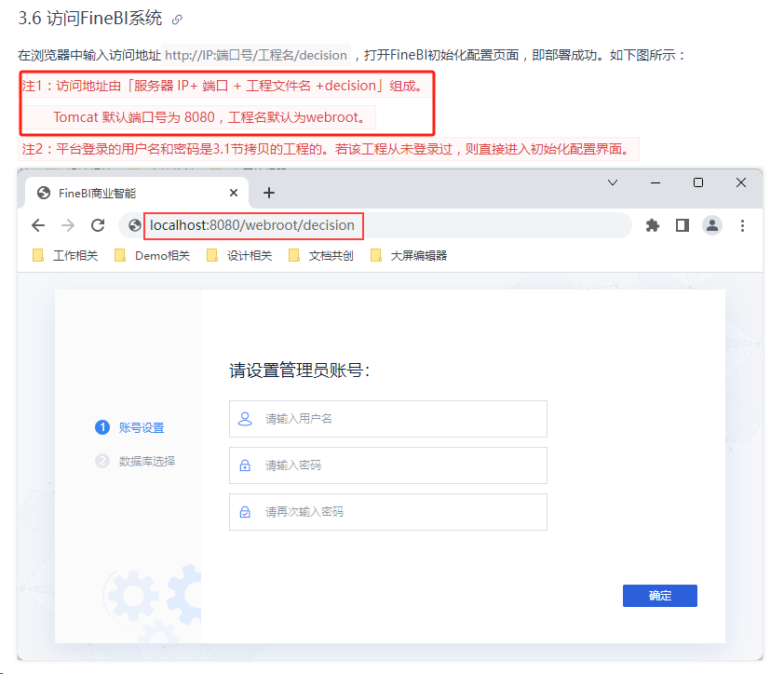Image resolution: width=784 pixels, height=674 pixels.
Task: Click the blue 确定 button
Action: (660, 596)
